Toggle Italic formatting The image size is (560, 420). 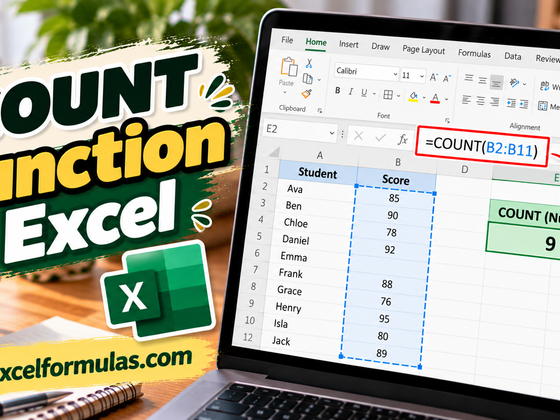[x=351, y=92]
